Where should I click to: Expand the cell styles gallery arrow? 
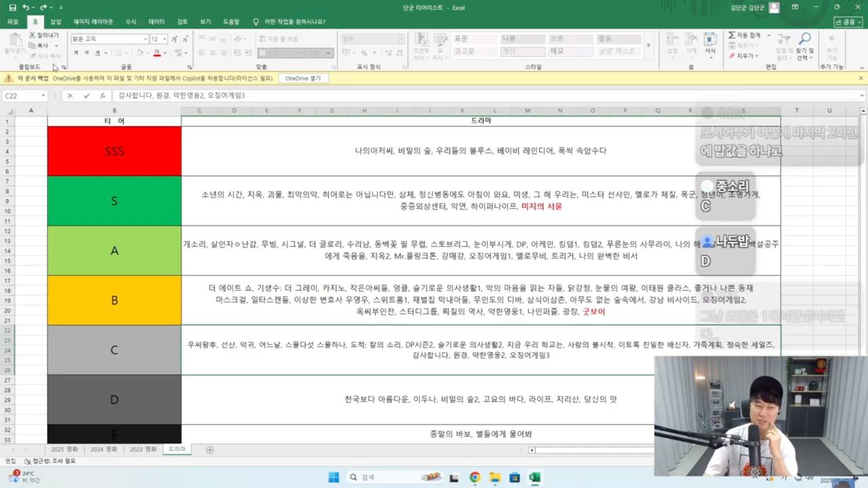(649, 45)
